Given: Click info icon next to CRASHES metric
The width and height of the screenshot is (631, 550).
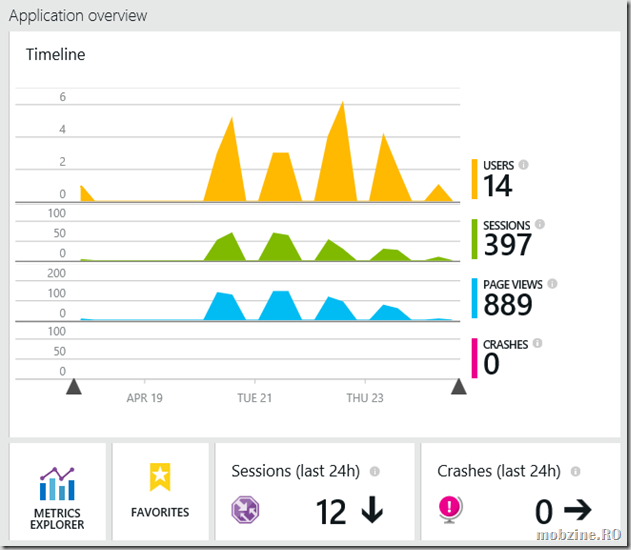Looking at the screenshot, I should [537, 343].
